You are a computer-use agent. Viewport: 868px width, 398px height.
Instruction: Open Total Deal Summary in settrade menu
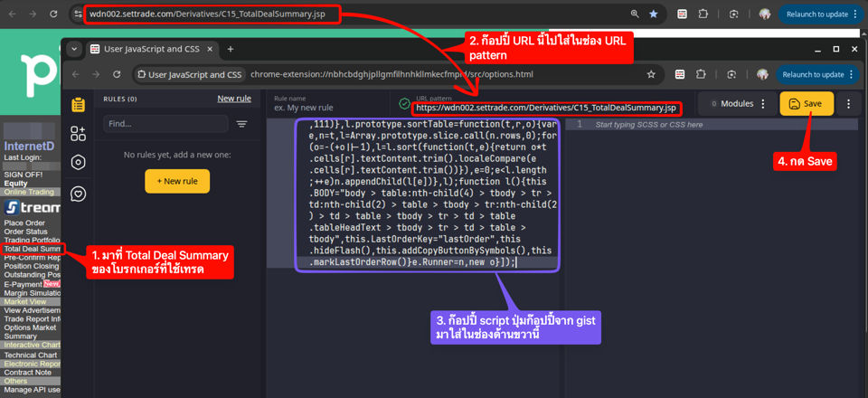click(x=33, y=249)
